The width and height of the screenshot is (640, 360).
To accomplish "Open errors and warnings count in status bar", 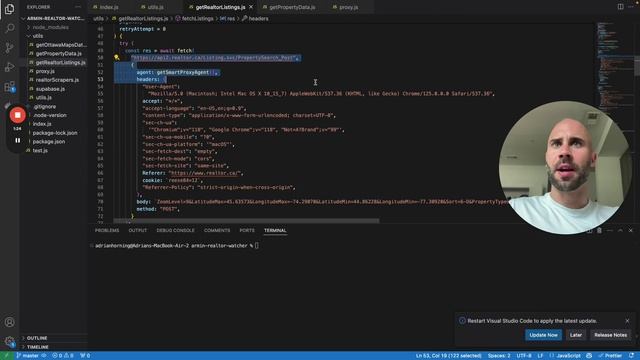I will (x=62, y=356).
